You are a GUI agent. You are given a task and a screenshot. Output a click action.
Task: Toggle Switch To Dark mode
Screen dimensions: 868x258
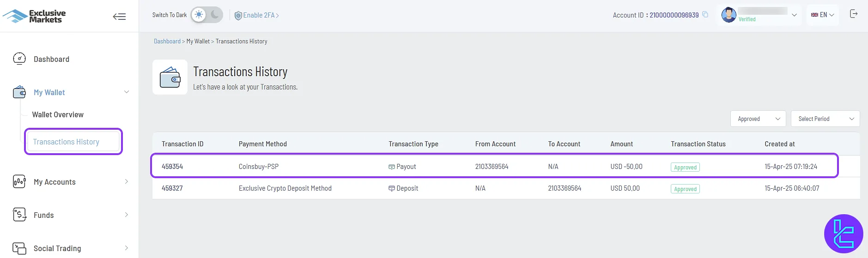pyautogui.click(x=206, y=15)
